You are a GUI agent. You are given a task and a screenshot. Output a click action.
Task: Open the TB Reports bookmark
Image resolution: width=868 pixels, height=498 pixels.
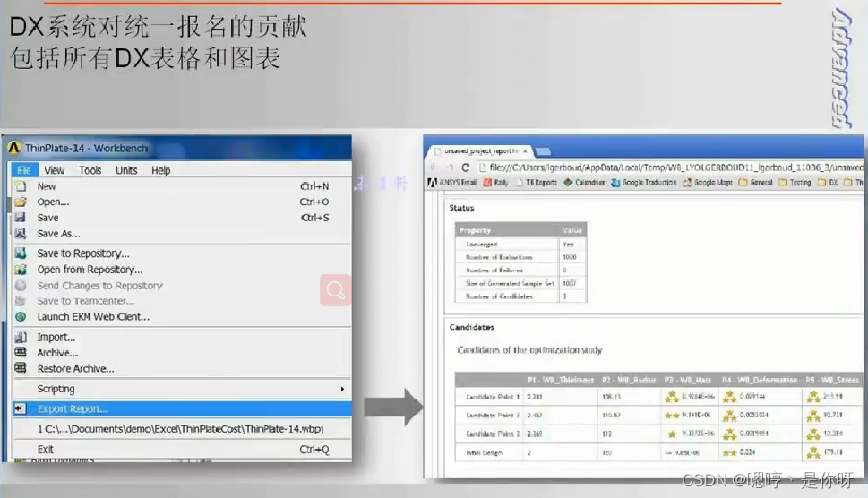pyautogui.click(x=537, y=182)
